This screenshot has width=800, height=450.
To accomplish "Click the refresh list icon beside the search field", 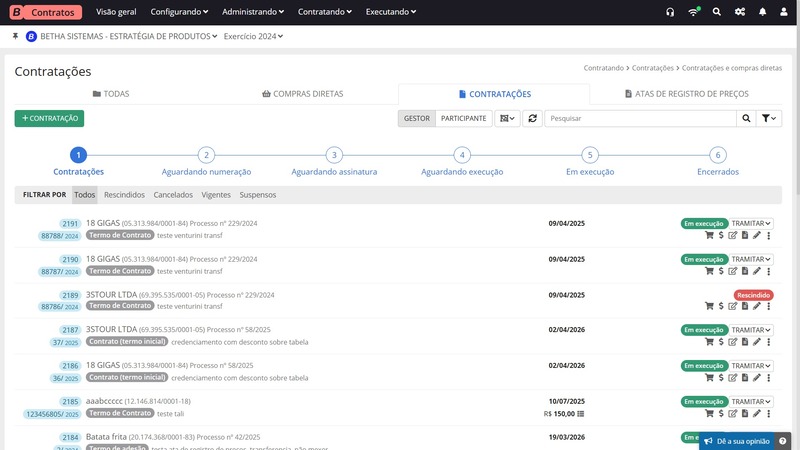I will [x=533, y=118].
